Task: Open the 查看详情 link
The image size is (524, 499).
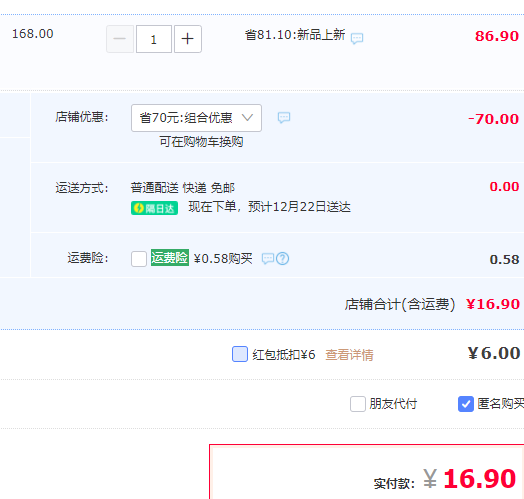Action: pos(349,355)
